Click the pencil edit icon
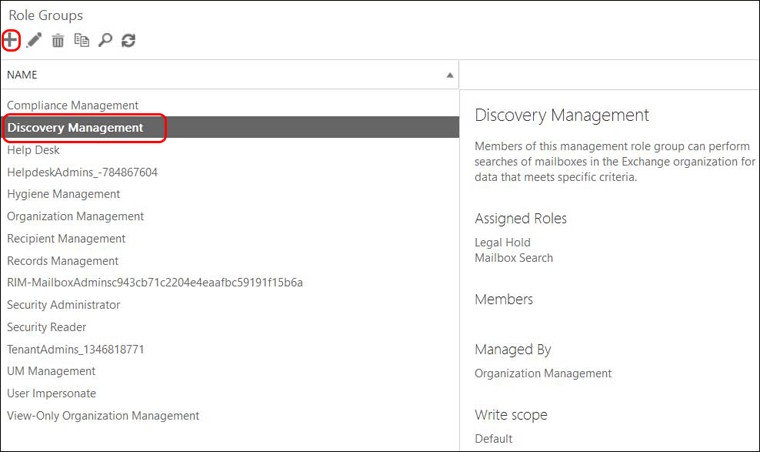 point(34,40)
